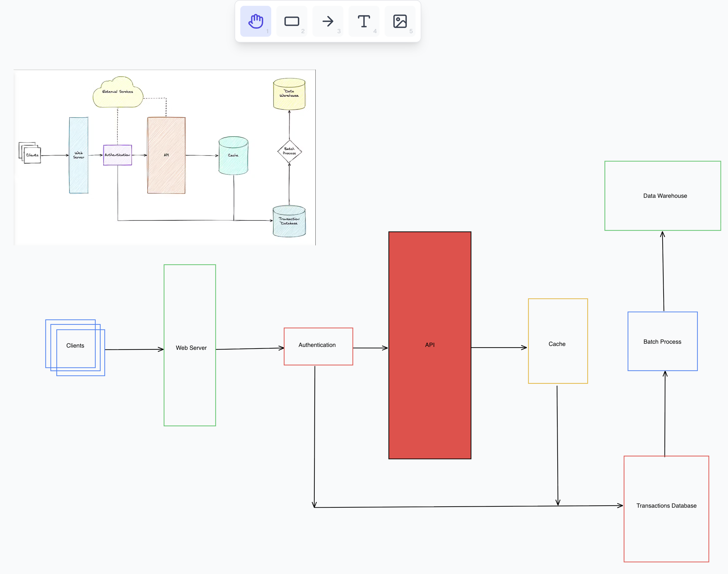728x574 pixels.
Task: Click the reference diagram image
Action: click(x=164, y=157)
